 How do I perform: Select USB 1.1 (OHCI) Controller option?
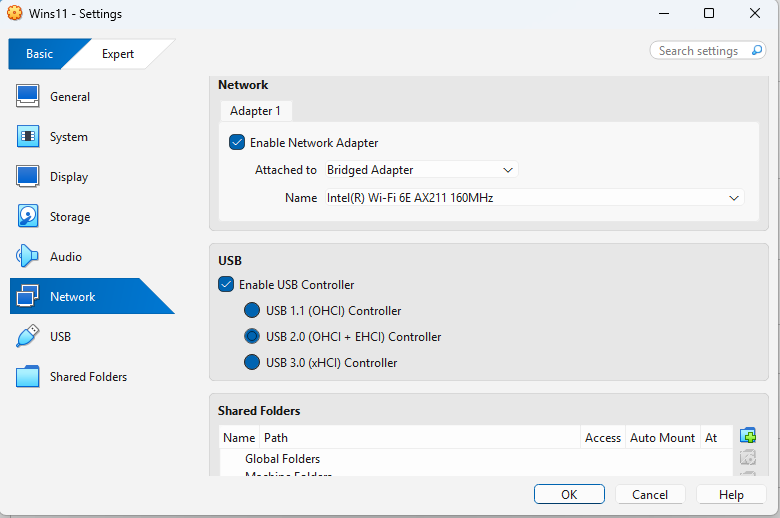click(252, 311)
